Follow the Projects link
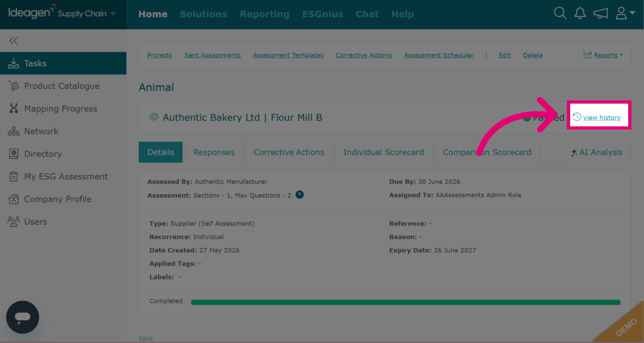 (160, 55)
